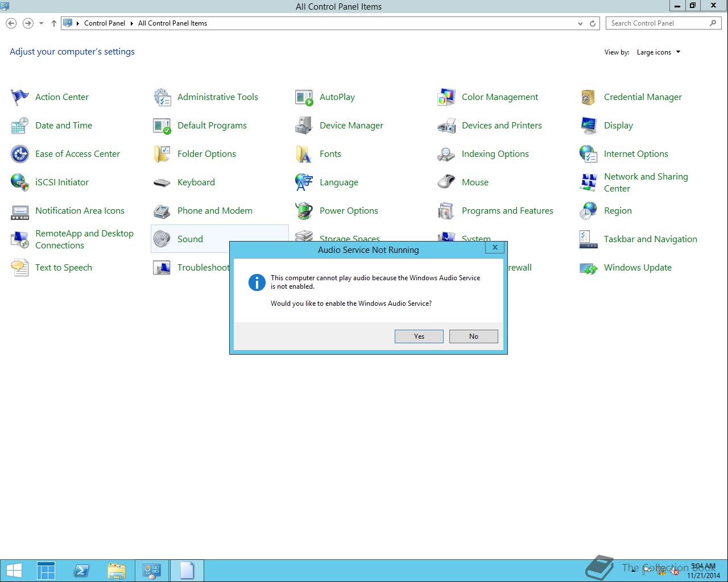728x582 pixels.
Task: Open the Region globe clock icon
Action: (589, 211)
